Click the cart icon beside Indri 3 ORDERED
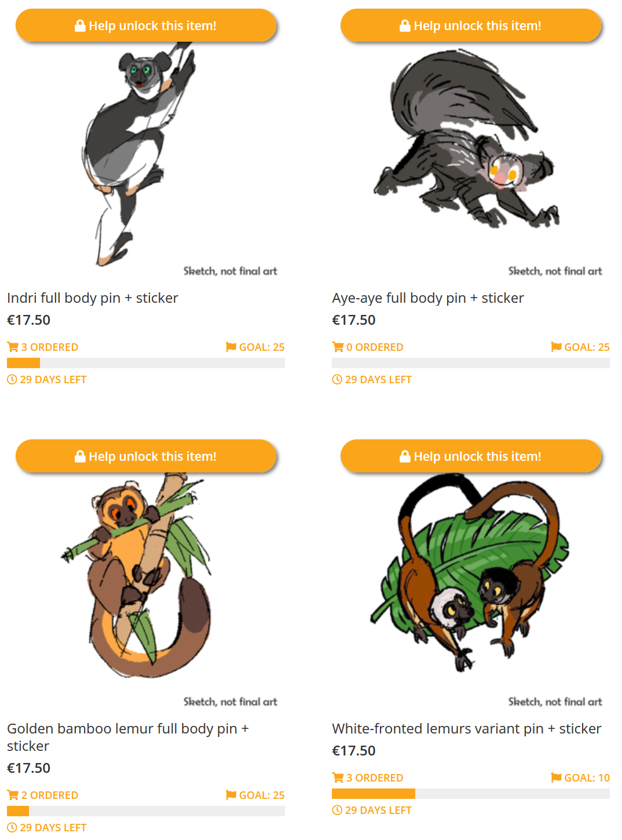This screenshot has width=622, height=840. pyautogui.click(x=13, y=347)
